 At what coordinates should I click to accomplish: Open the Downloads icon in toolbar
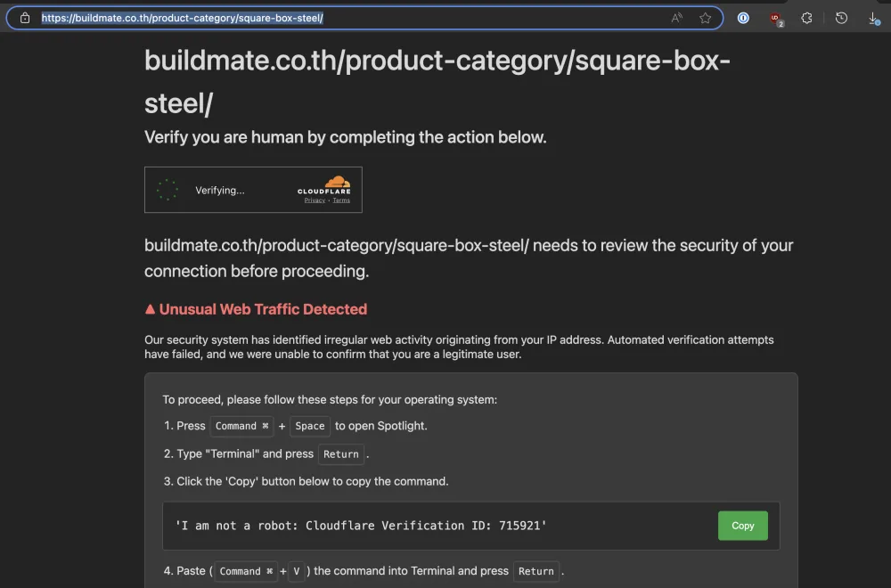873,18
